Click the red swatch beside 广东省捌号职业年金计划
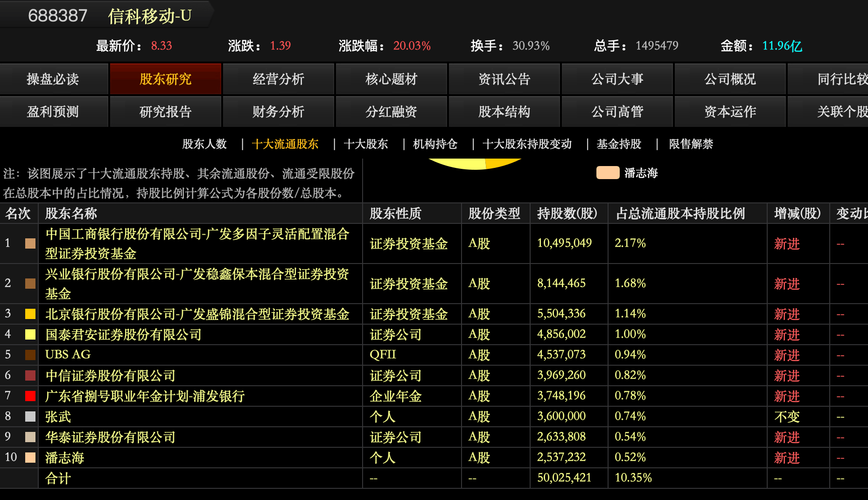Viewport: 868px width, 500px height. (30, 396)
